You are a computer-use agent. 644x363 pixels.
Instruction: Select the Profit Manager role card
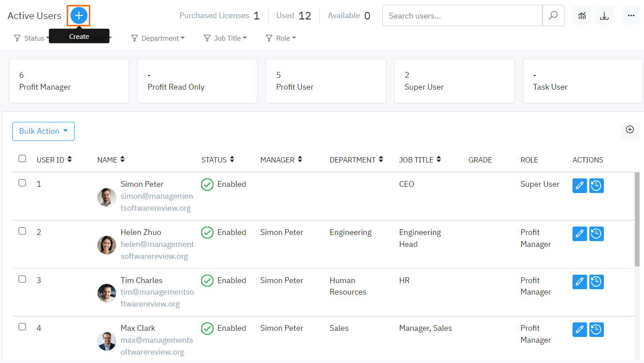tap(69, 81)
